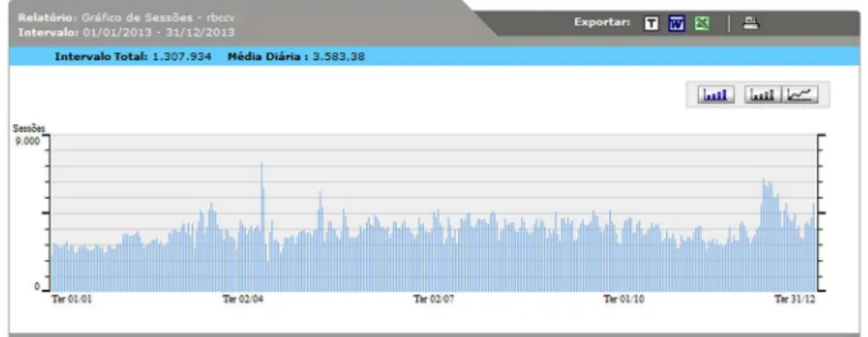Export report to Word document icon
Image resolution: width=868 pixels, height=337 pixels.
click(676, 24)
